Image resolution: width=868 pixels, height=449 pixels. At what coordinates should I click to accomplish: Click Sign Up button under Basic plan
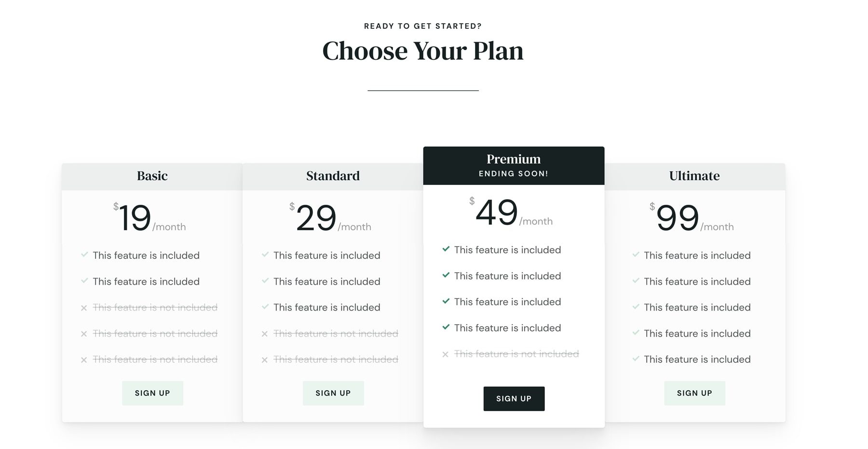152,393
